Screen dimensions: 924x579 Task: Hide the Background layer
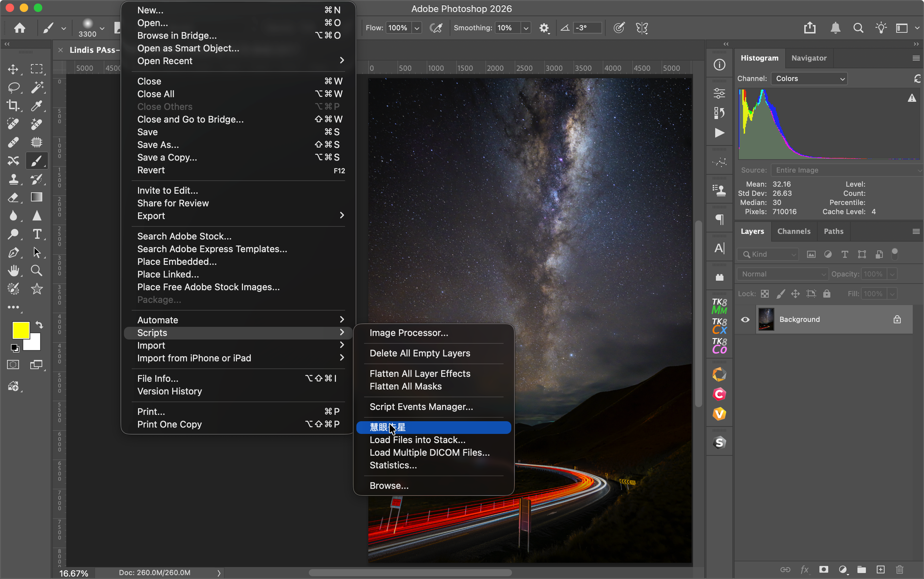tap(745, 319)
